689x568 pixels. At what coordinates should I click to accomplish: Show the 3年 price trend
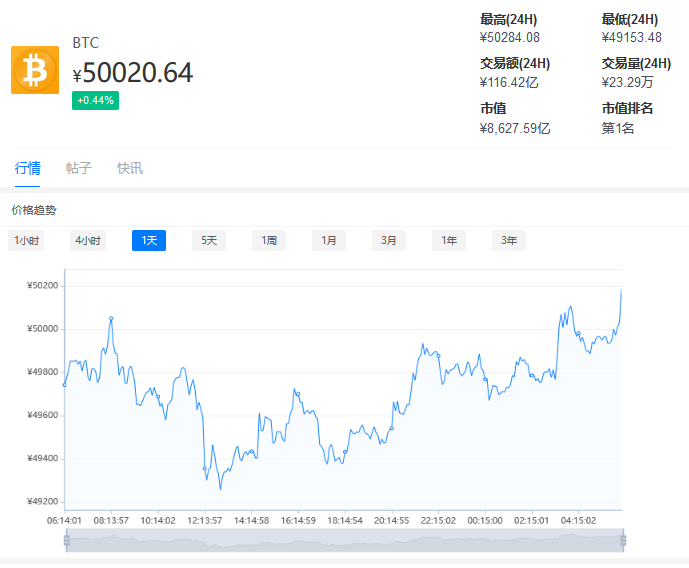[x=509, y=241]
